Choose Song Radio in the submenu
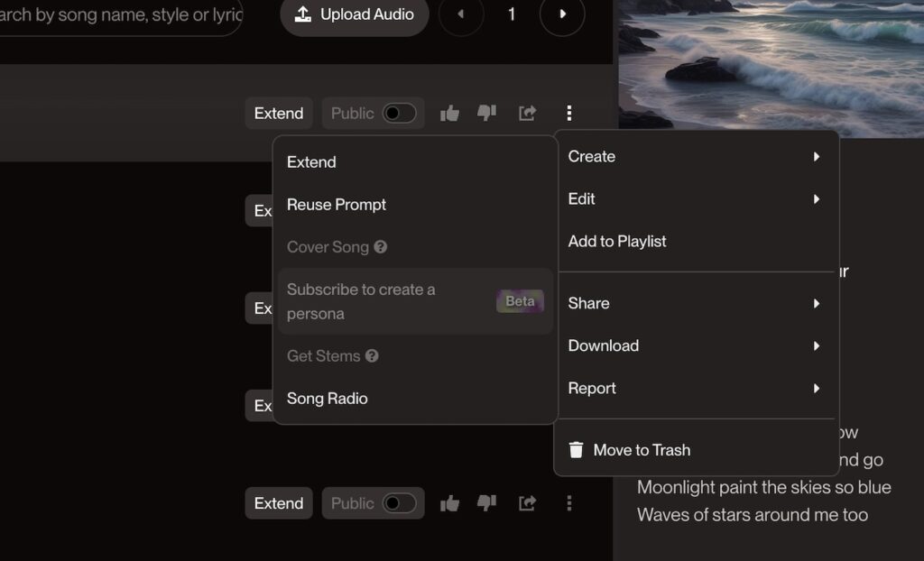Image resolution: width=924 pixels, height=561 pixels. point(328,399)
